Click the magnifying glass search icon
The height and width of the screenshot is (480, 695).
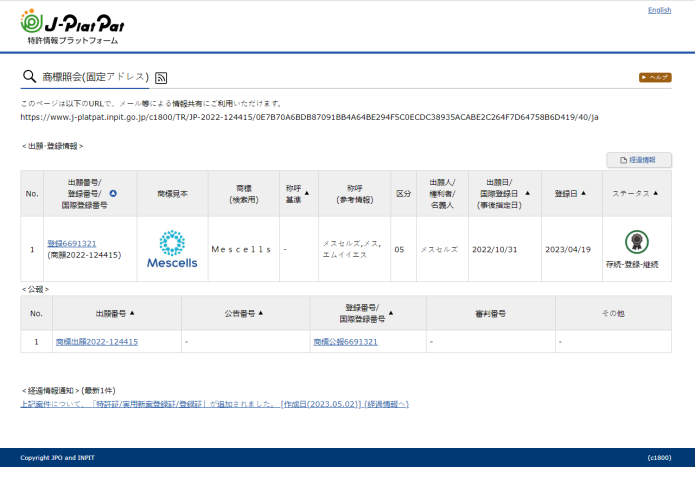tap(29, 77)
